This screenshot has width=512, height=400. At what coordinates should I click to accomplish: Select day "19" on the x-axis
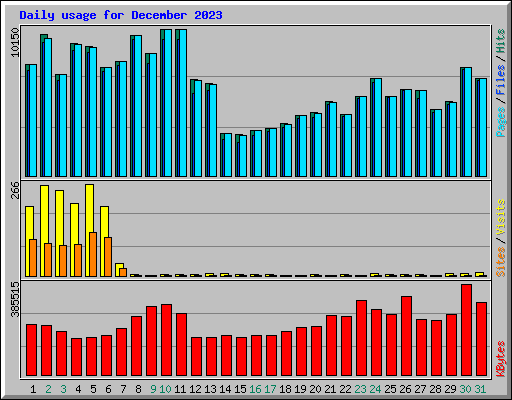pyautogui.click(x=300, y=389)
